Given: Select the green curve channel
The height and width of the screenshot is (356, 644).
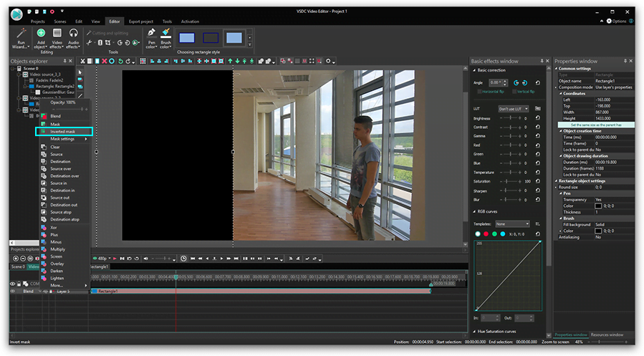Looking at the screenshot, I should click(x=494, y=234).
